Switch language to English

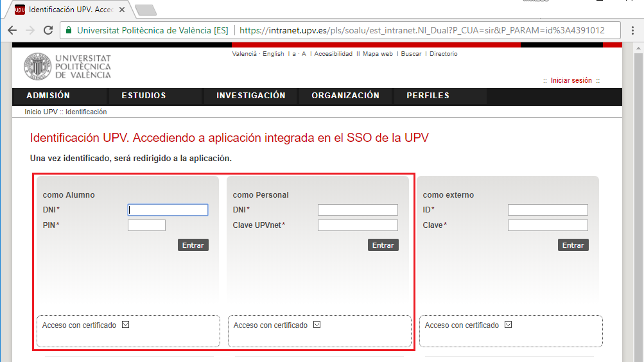click(273, 54)
